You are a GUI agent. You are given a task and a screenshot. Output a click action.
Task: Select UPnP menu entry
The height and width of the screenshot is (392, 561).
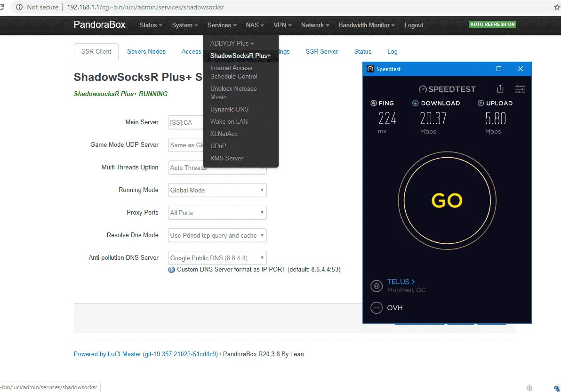[241, 145]
